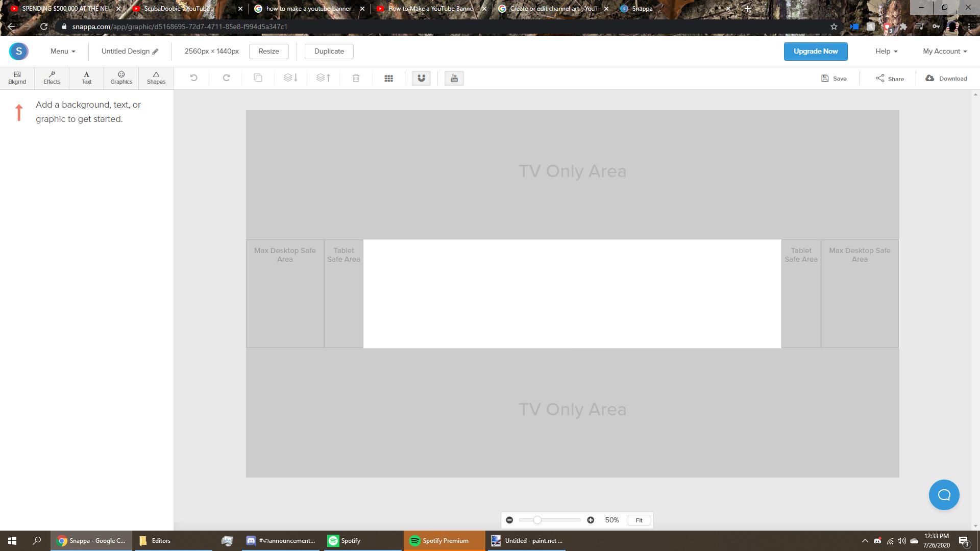Screen dimensions: 980x551
Task: Click the Upgrade Now button
Action: pyautogui.click(x=815, y=51)
